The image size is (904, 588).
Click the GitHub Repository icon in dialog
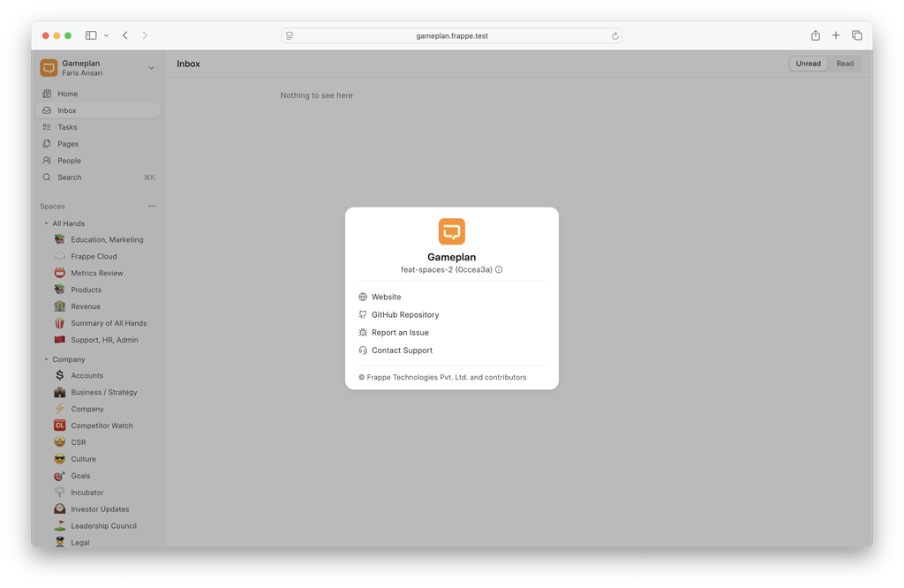click(361, 314)
